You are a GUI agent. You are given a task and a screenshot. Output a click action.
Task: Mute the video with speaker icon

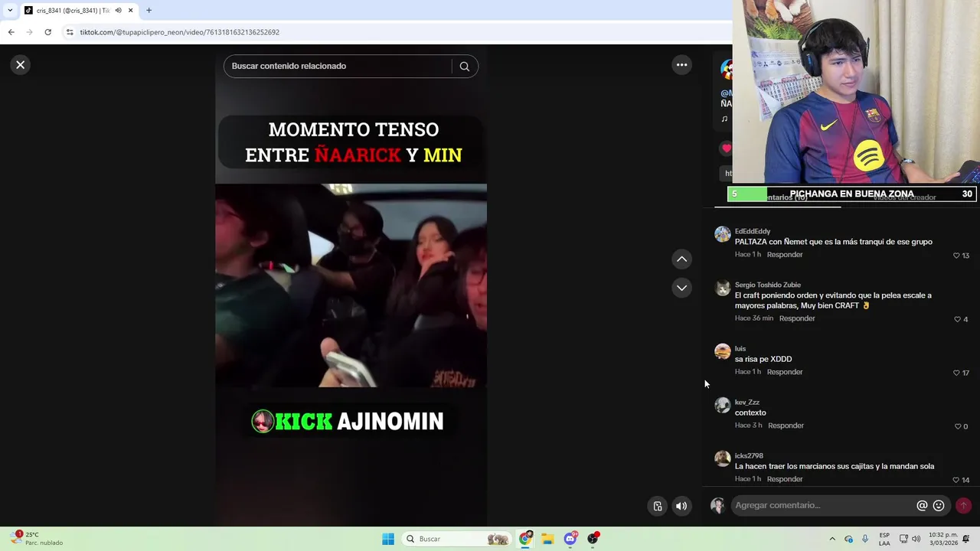tap(681, 506)
